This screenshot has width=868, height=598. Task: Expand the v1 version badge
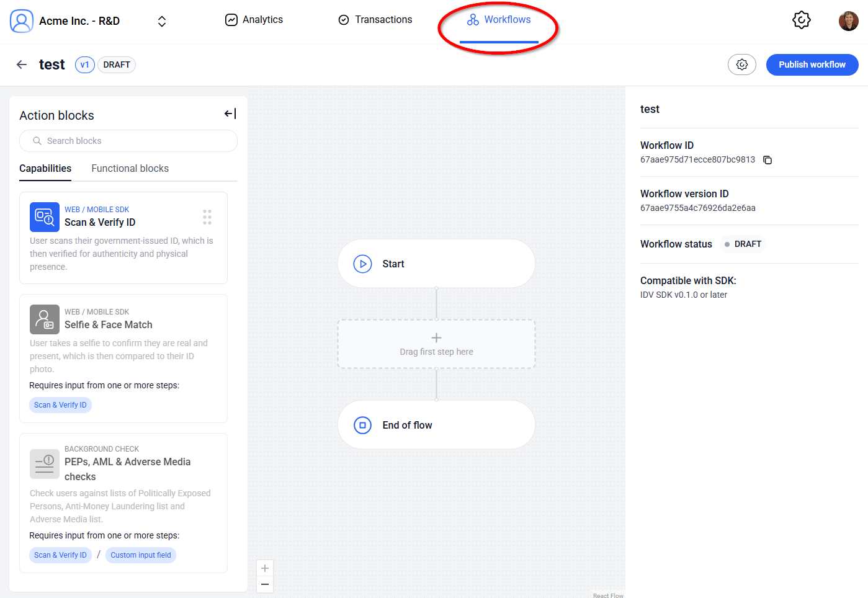point(84,65)
